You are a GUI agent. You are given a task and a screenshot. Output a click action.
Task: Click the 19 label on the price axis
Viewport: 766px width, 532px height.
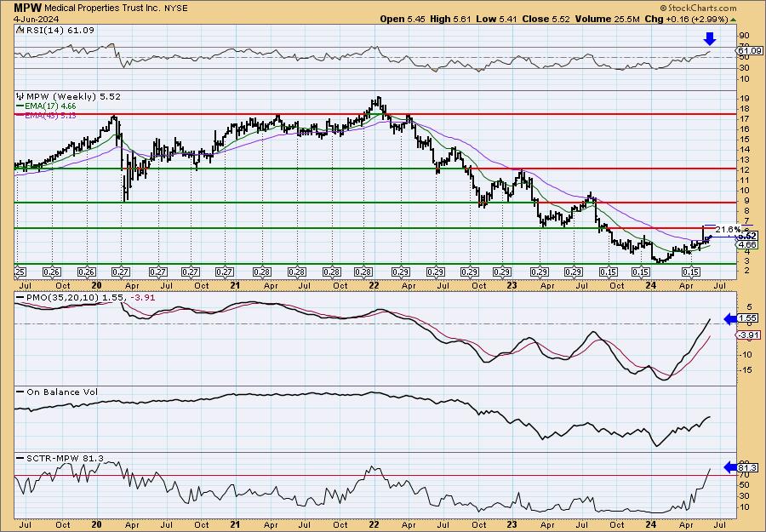click(x=745, y=99)
